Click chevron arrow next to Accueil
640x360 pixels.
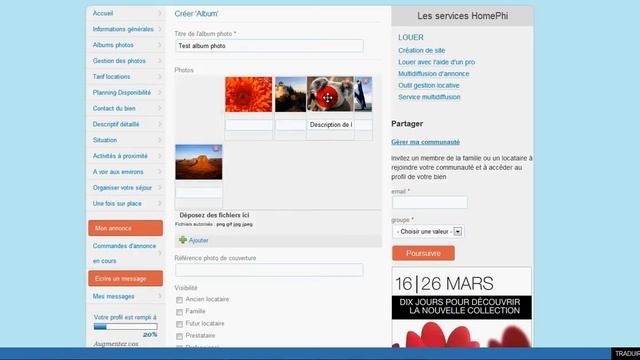pos(160,13)
